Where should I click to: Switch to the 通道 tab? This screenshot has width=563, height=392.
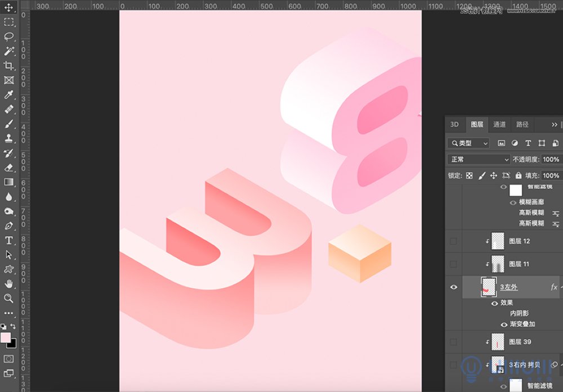click(499, 124)
